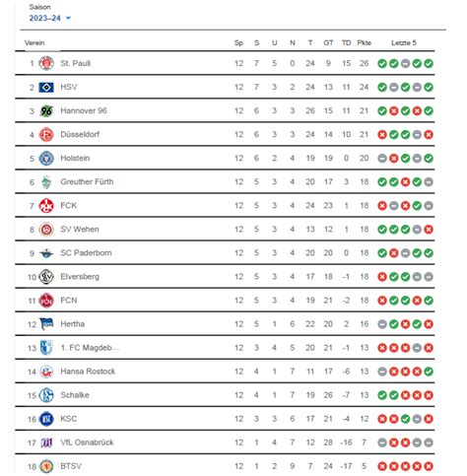Click the HSV diamond logo
The width and height of the screenshot is (467, 476).
(x=46, y=87)
